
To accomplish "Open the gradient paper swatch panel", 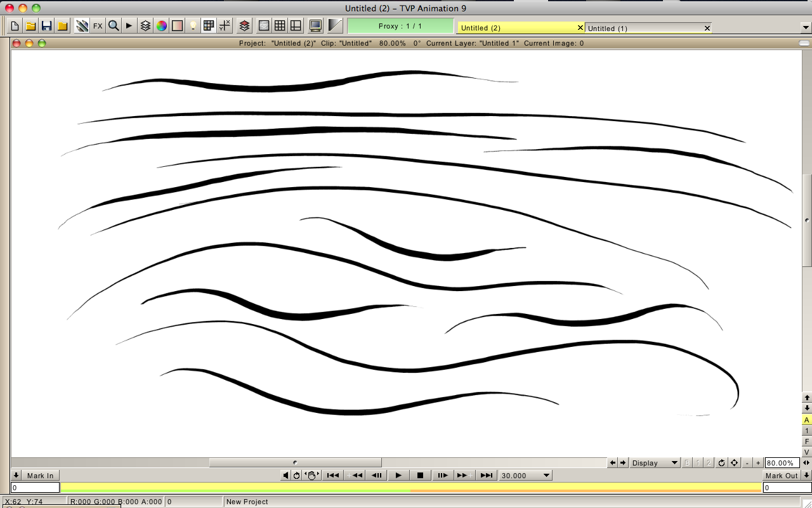I will coord(177,26).
